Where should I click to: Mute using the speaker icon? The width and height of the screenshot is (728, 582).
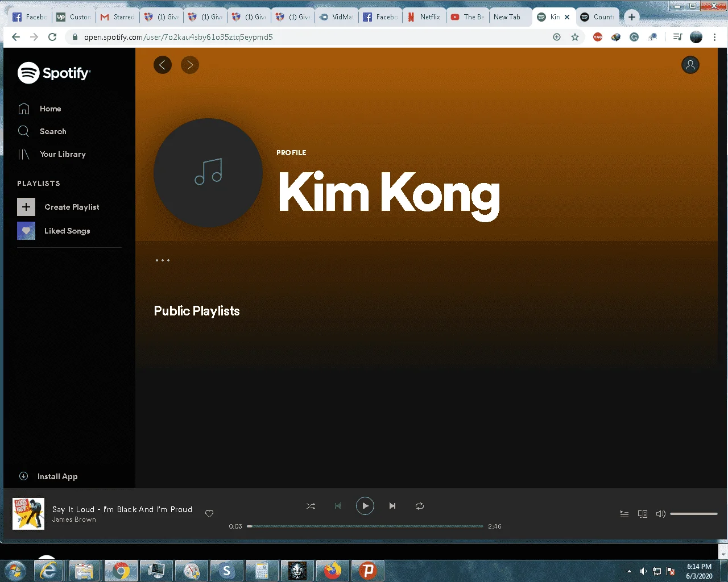(661, 514)
